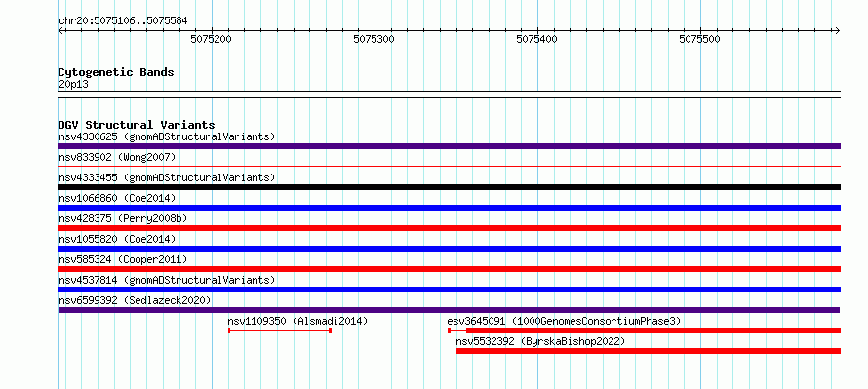The width and height of the screenshot is (868, 389).
Task: Select the black nsv4333455 variant bar
Action: pyautogui.click(x=449, y=187)
